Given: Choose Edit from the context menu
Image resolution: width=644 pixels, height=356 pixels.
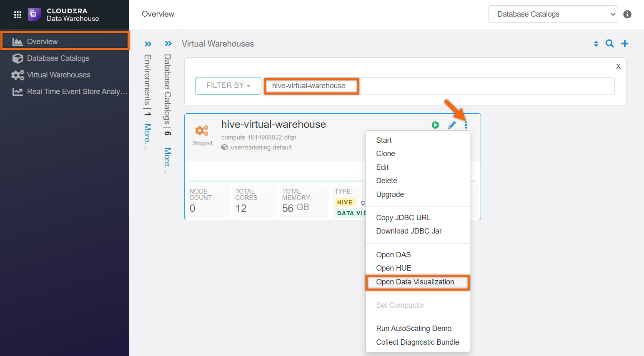Looking at the screenshot, I should [418, 167].
